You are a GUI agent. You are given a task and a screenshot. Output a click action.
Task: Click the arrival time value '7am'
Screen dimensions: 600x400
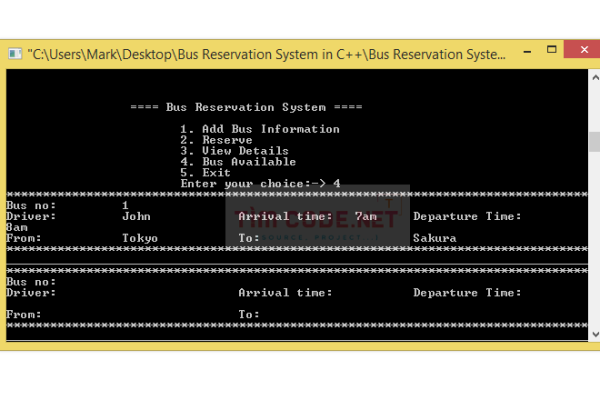(x=365, y=216)
